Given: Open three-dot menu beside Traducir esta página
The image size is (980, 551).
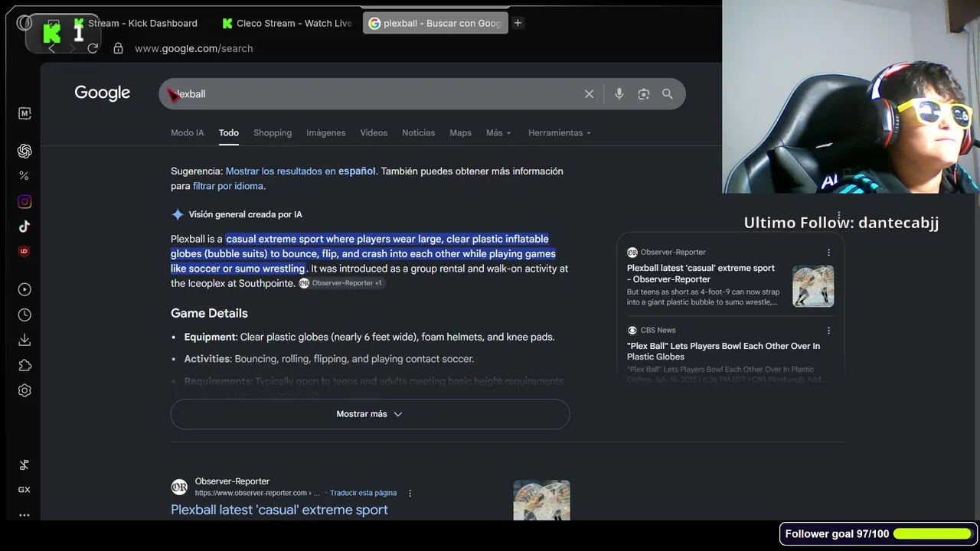Looking at the screenshot, I should 410,494.
